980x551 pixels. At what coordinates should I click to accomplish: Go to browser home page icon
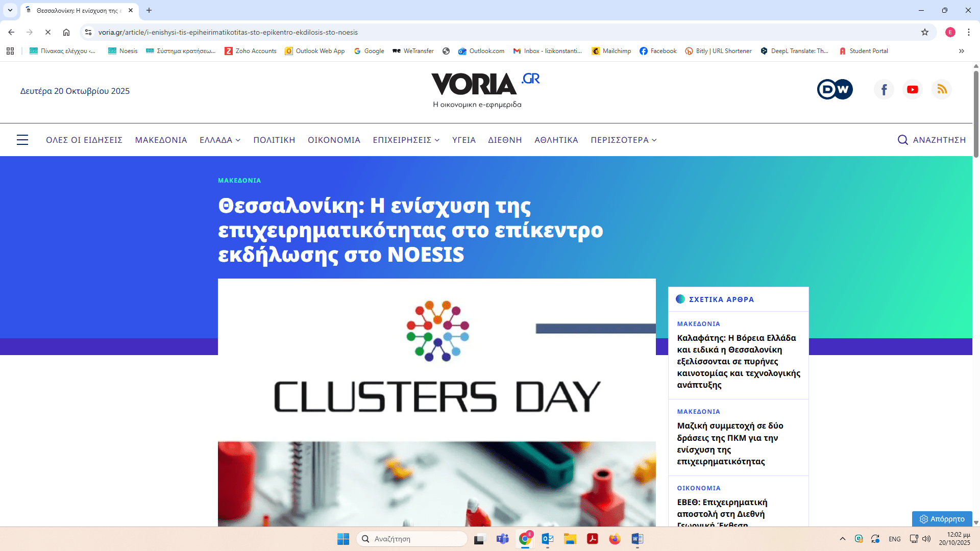click(66, 32)
